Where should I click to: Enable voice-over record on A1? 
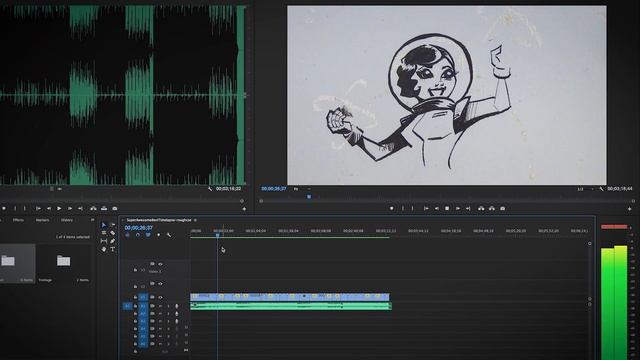click(x=177, y=306)
